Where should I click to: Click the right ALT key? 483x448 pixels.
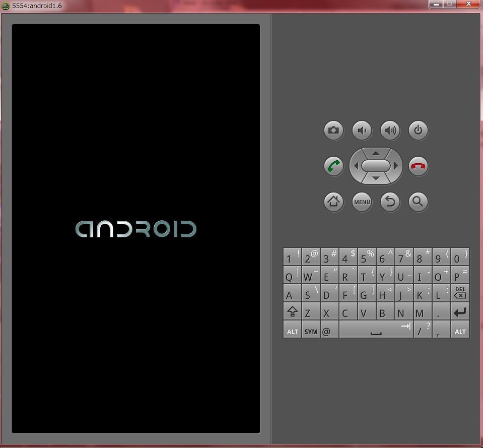[x=460, y=330]
